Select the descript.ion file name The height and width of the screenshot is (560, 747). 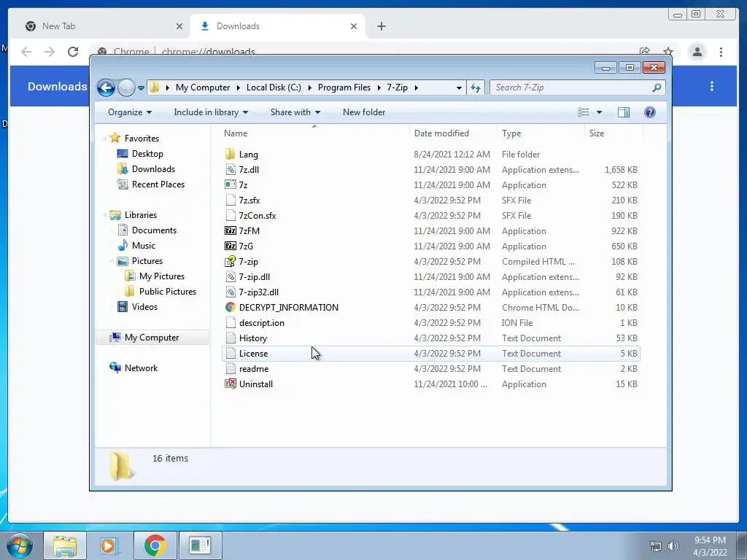(x=262, y=323)
